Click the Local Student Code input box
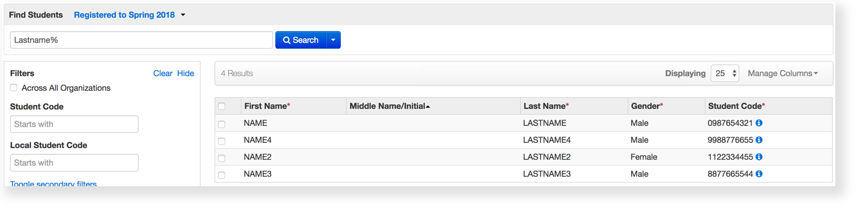 (74, 163)
